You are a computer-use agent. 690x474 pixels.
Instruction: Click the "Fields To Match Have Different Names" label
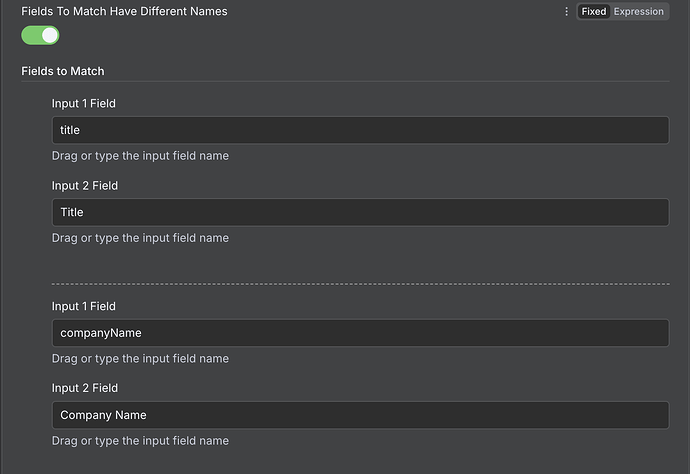[124, 11]
